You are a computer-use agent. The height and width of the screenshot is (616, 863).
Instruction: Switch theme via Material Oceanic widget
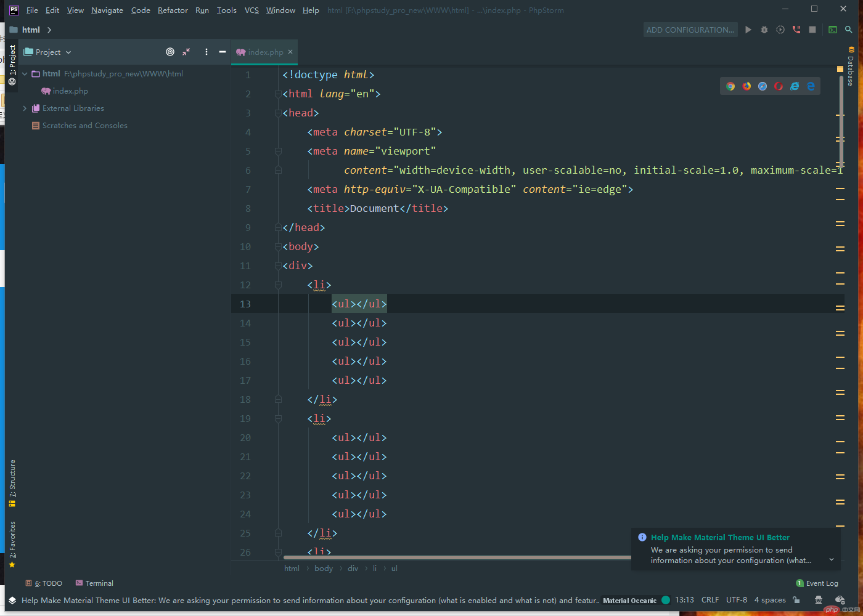point(636,600)
